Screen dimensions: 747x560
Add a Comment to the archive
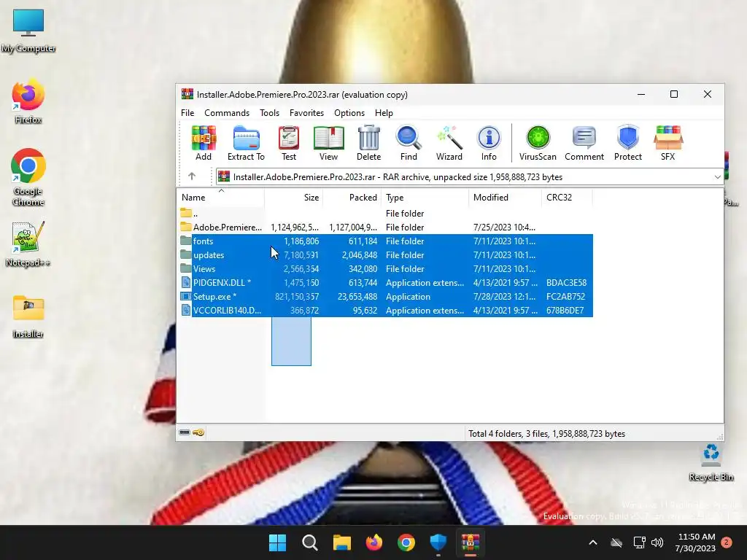tap(584, 143)
